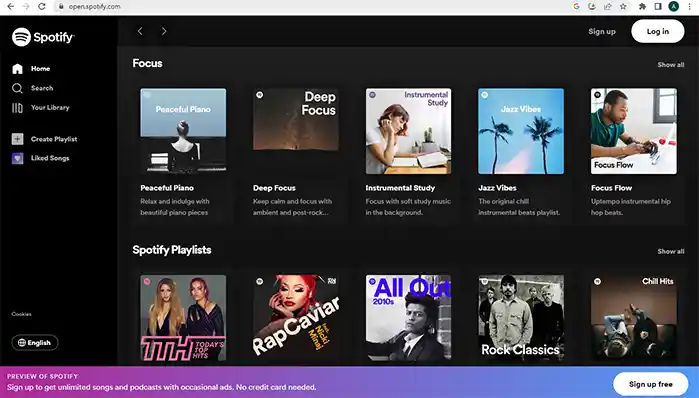699x398 pixels.
Task: Go back with the Spotify back chevron
Action: click(140, 31)
